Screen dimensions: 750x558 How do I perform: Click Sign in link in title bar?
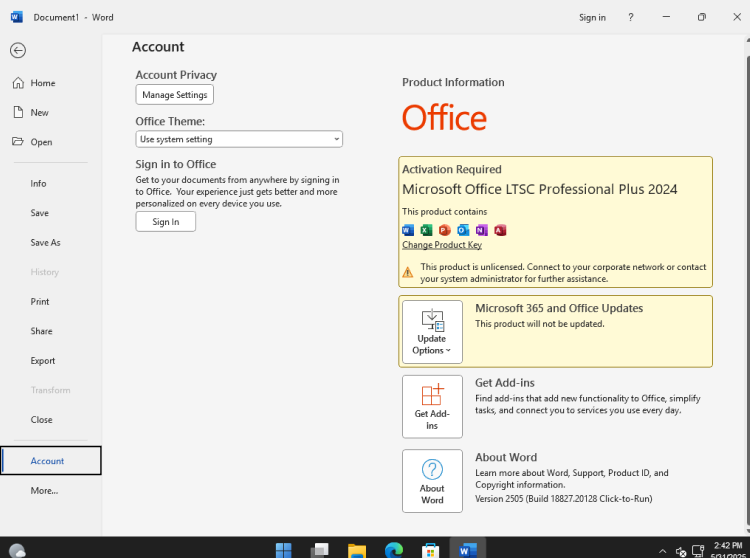point(592,18)
